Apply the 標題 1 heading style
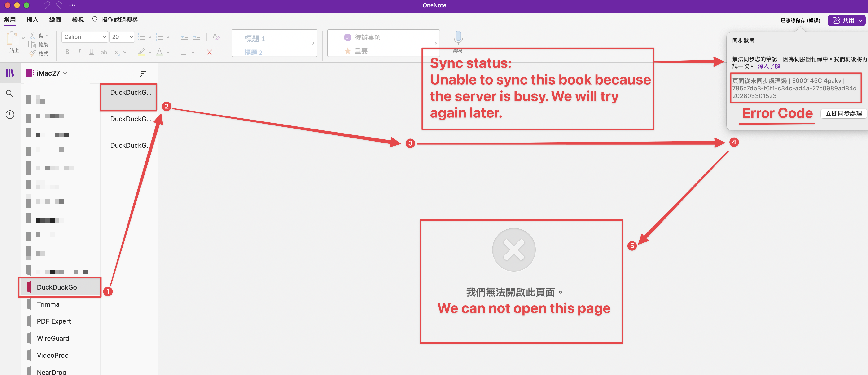868x375 pixels. pyautogui.click(x=254, y=38)
